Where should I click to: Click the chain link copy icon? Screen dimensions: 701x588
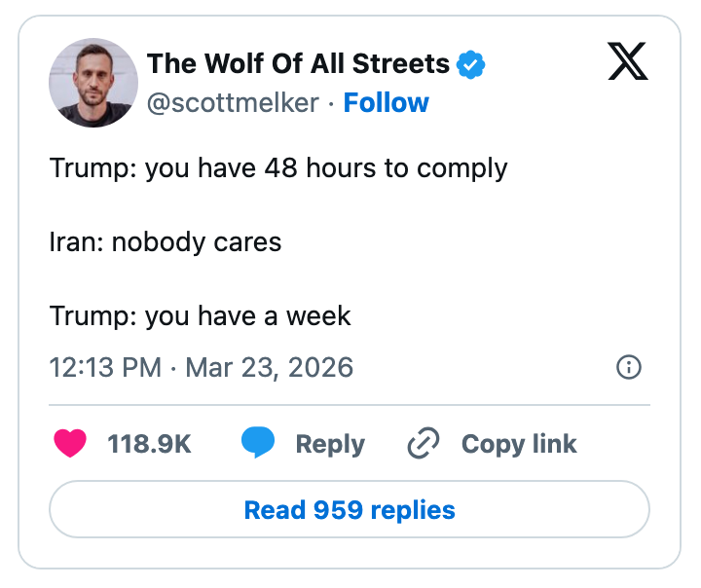(x=424, y=444)
